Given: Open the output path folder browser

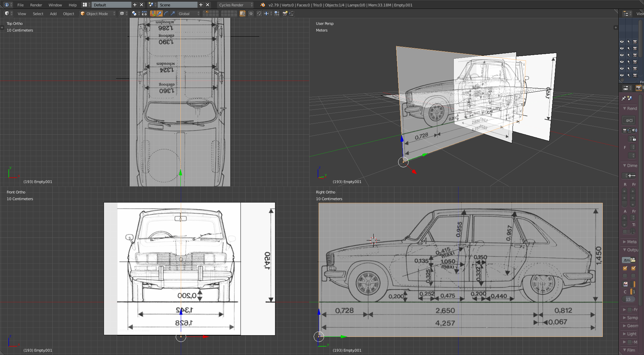Looking at the screenshot, I should [633, 260].
